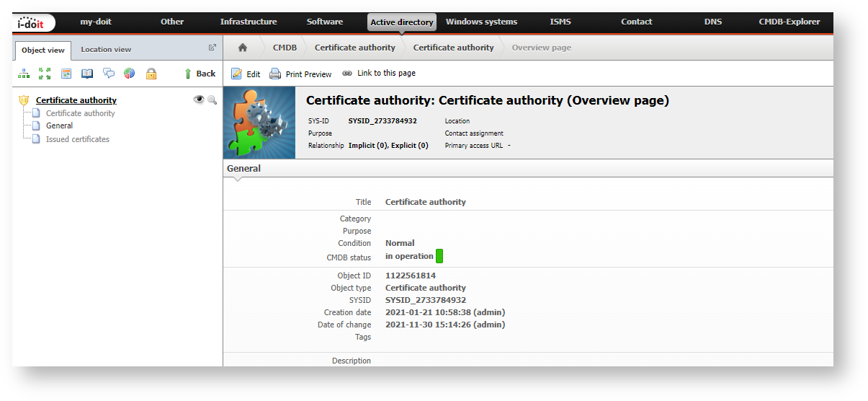868x401 pixels.
Task: Open the Other menu
Action: 172,22
